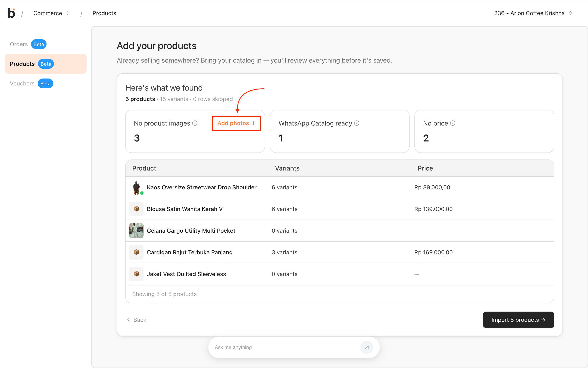The width and height of the screenshot is (588, 368).
Task: Click the Kaos Oversize Streetwear product thumbnail
Action: click(136, 187)
